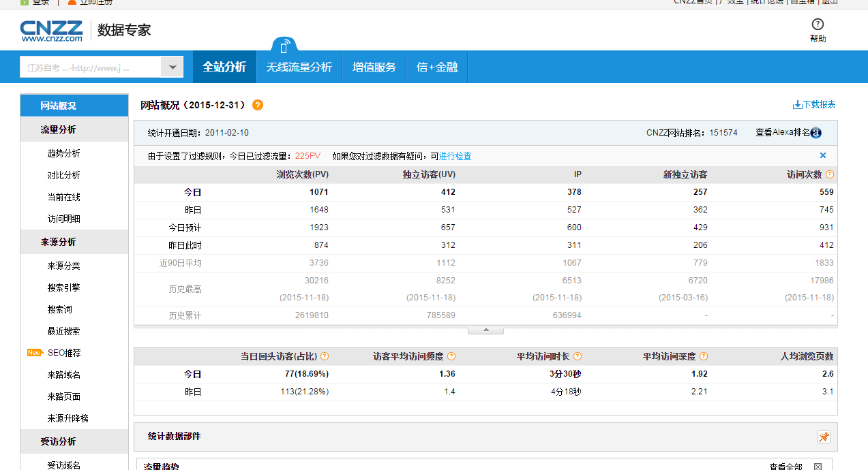Open the website selector dropdown arrow

172,67
